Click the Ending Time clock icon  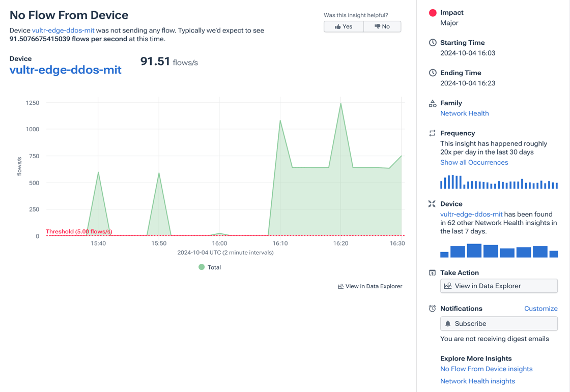point(433,73)
